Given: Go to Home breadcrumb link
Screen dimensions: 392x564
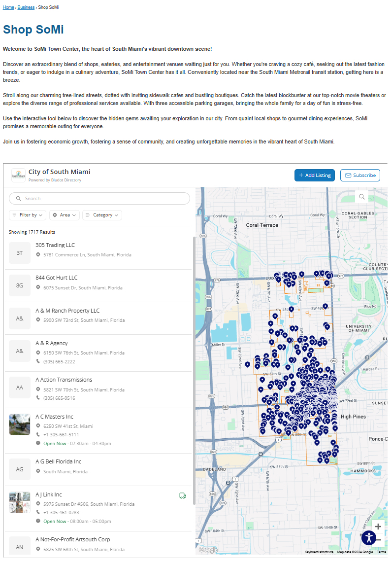Looking at the screenshot, I should [8, 7].
